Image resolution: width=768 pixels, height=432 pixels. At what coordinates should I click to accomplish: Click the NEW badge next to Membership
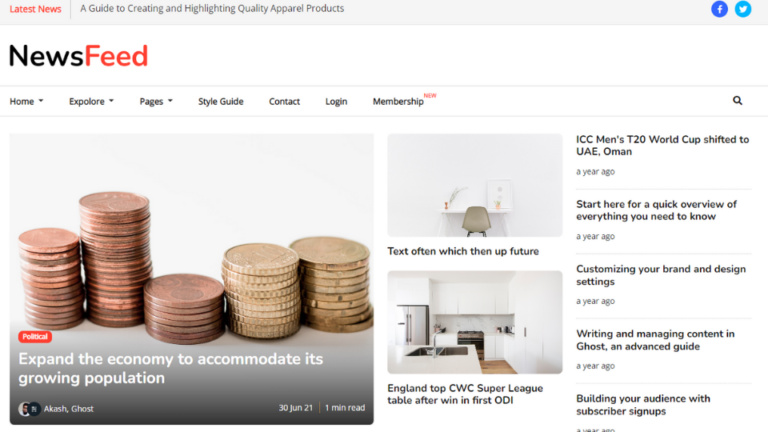point(430,96)
